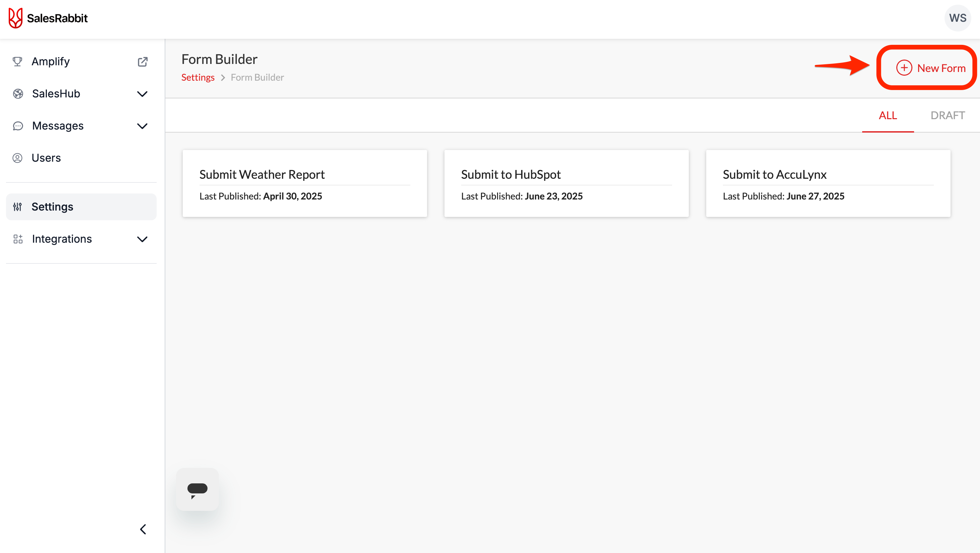The width and height of the screenshot is (980, 553).
Task: Select Users in the sidebar
Action: 81,158
